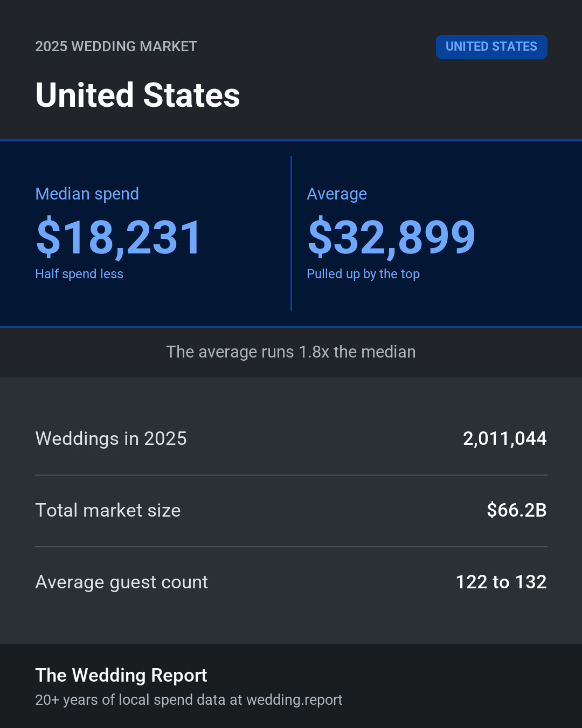582x728 pixels.
Task: Click the Pulled up by the top caption
Action: tap(363, 274)
